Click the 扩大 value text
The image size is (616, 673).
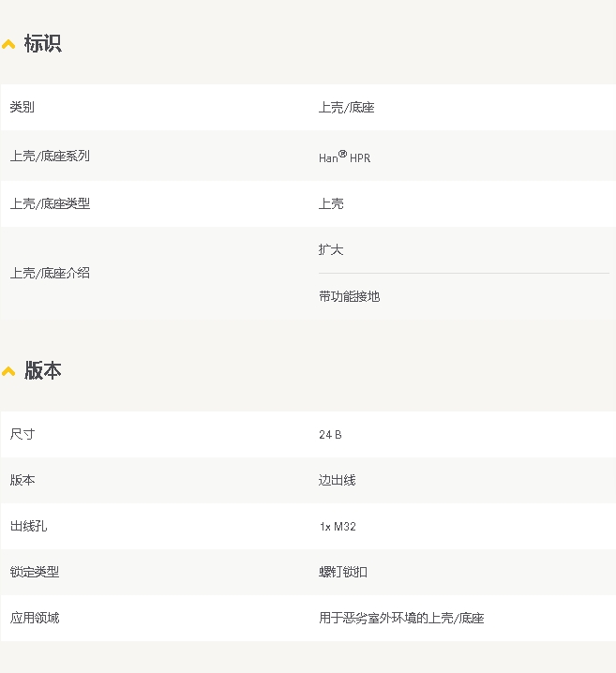(331, 250)
